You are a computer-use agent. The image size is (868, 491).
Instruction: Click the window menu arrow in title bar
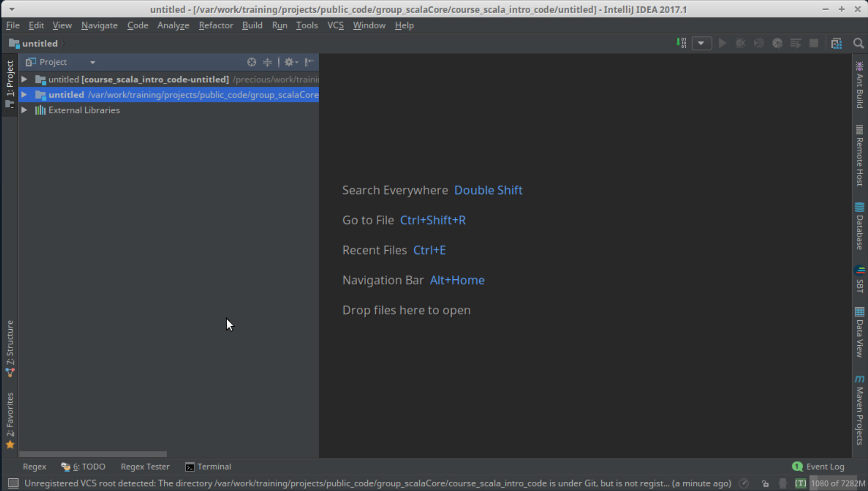tap(11, 9)
